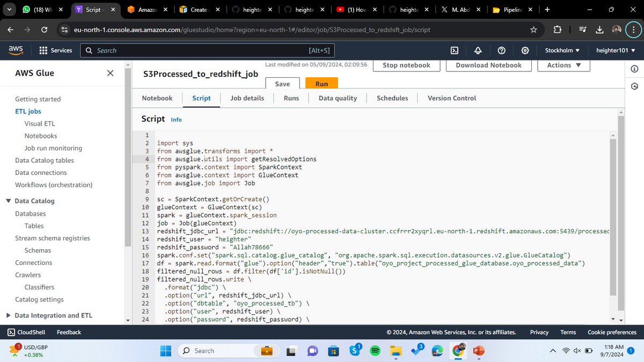
Task: Open the tab search dropdown arrow
Action: [10, 10]
